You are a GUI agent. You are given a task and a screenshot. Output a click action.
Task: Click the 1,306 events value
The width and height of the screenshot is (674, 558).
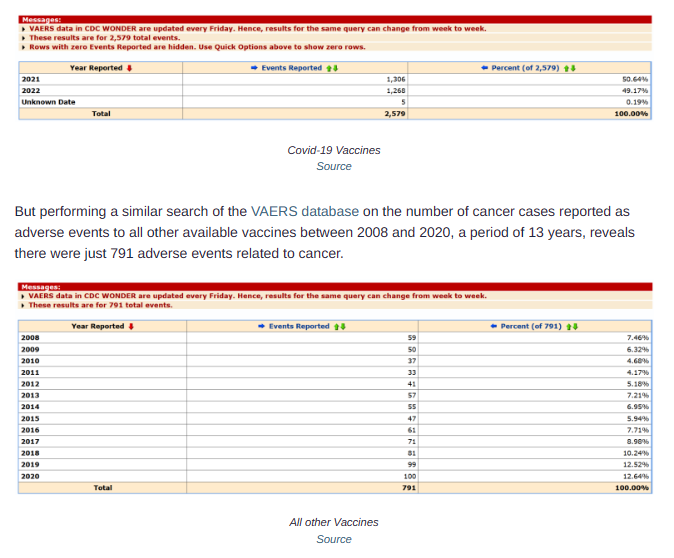[395, 79]
